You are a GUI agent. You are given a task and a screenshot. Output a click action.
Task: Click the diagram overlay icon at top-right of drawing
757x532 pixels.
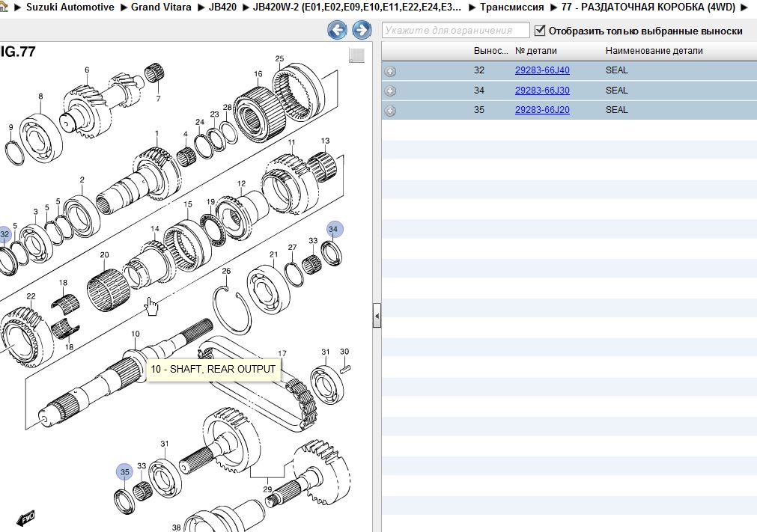pyautogui.click(x=357, y=55)
